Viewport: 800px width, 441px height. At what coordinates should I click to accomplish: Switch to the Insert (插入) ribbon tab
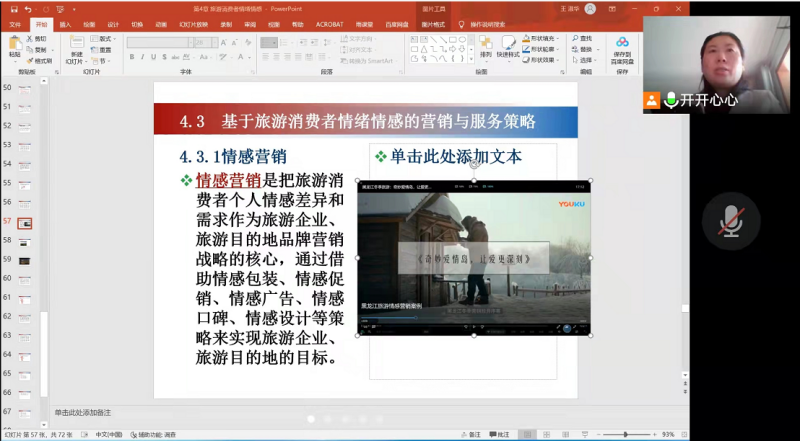coord(65,23)
